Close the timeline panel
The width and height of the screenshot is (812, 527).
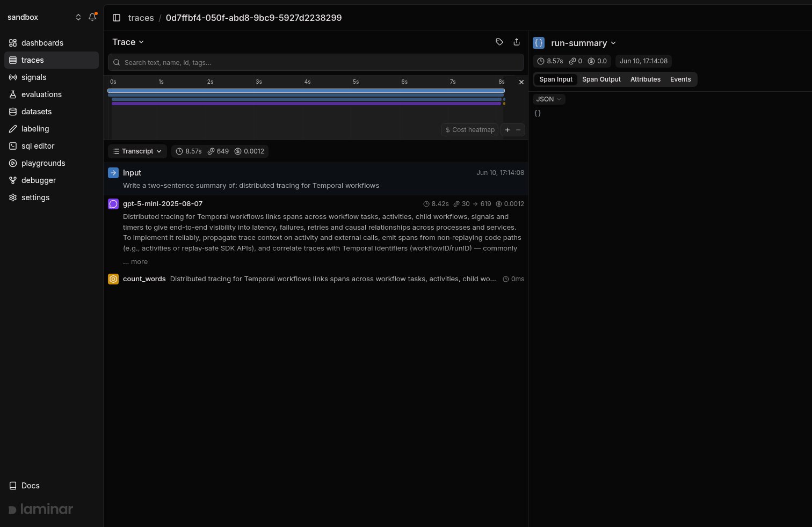pos(521,82)
